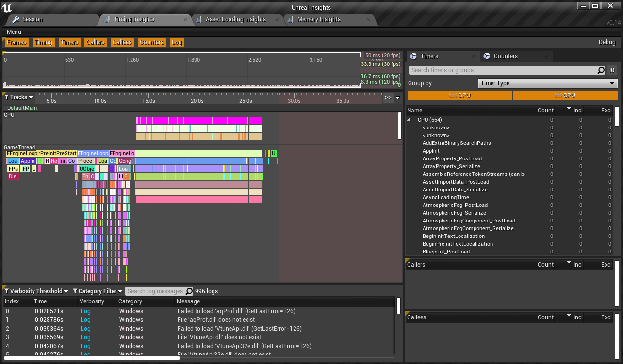Screen dimensions: 623x364
Task: Close the Asset Loading Insights tab
Action: [277, 20]
